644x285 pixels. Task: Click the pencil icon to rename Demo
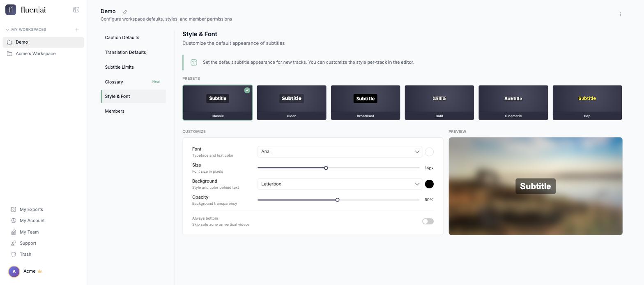click(125, 12)
